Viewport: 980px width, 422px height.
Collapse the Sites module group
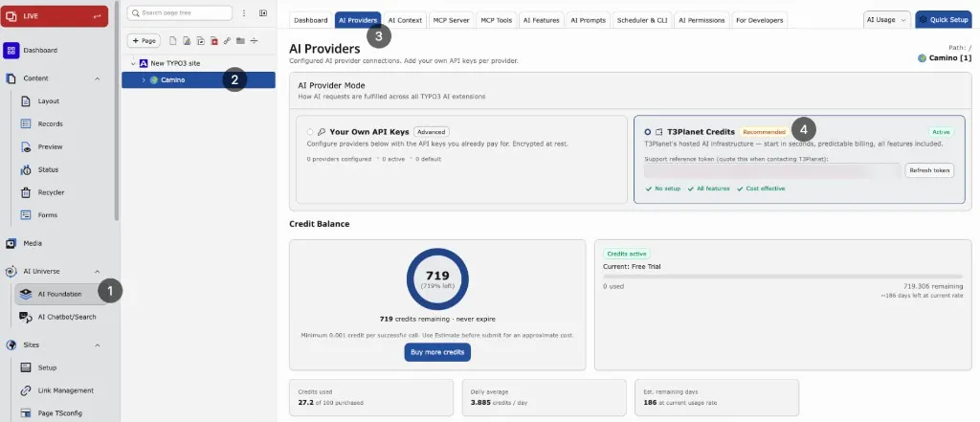pyautogui.click(x=97, y=345)
